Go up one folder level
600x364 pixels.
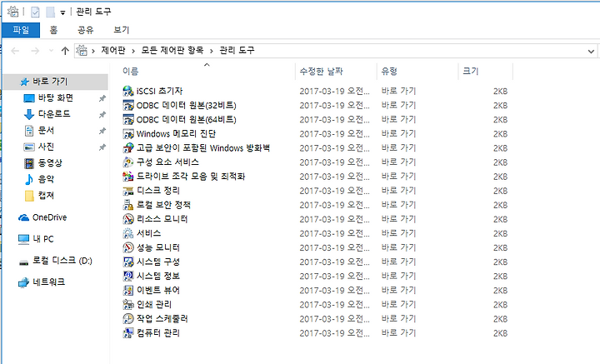(x=65, y=51)
